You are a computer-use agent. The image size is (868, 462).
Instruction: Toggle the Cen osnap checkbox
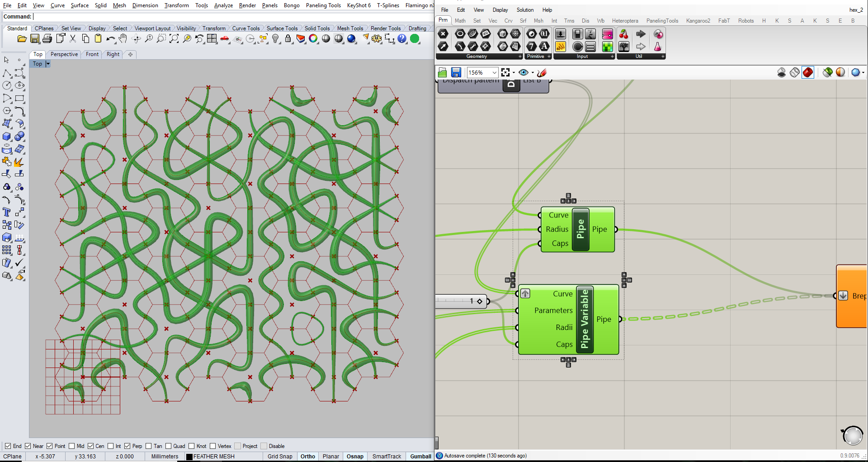[90, 446]
